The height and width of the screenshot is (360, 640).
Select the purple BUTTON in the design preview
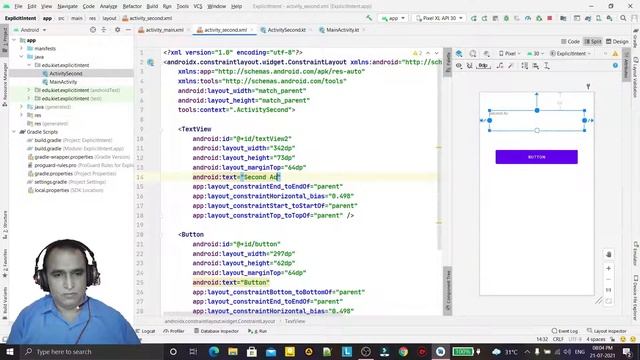tap(536, 157)
